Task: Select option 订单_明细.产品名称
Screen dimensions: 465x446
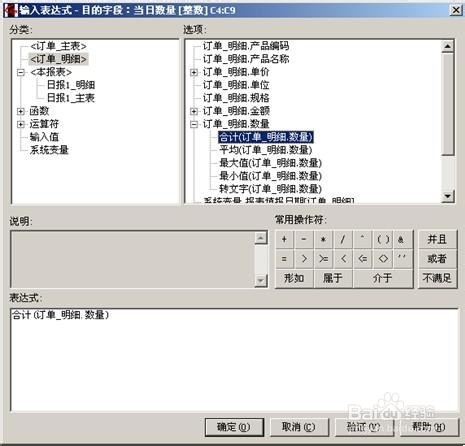Action: 246,59
